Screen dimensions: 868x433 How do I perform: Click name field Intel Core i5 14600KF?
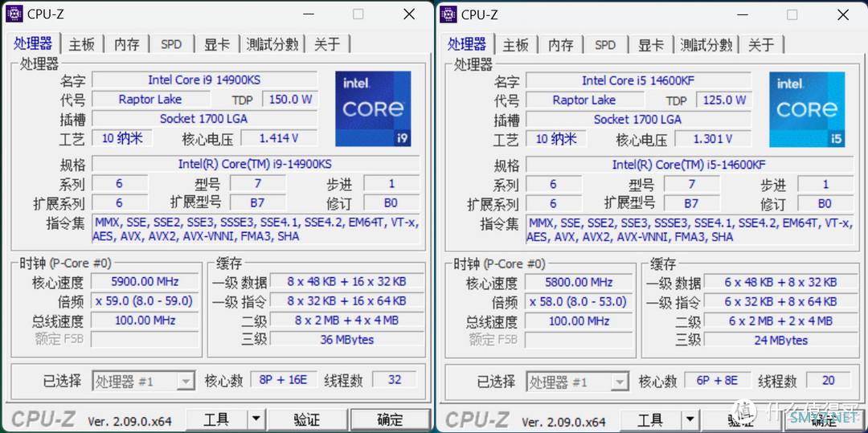click(638, 80)
